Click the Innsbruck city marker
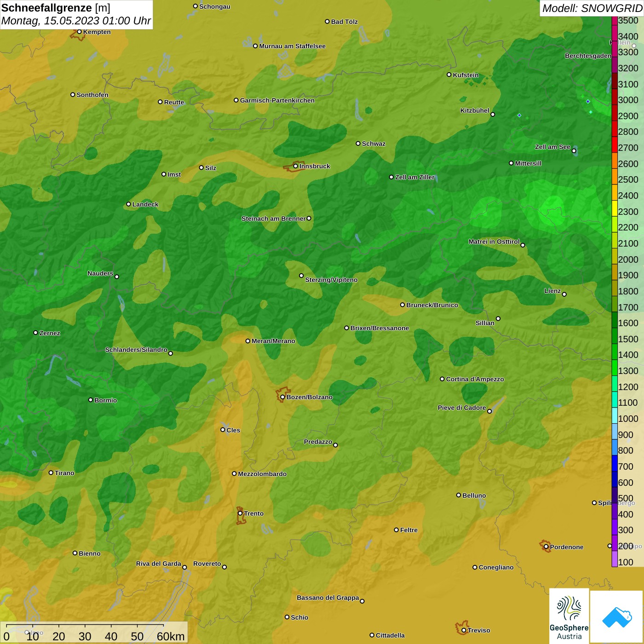This screenshot has width=644, height=644. tap(296, 166)
